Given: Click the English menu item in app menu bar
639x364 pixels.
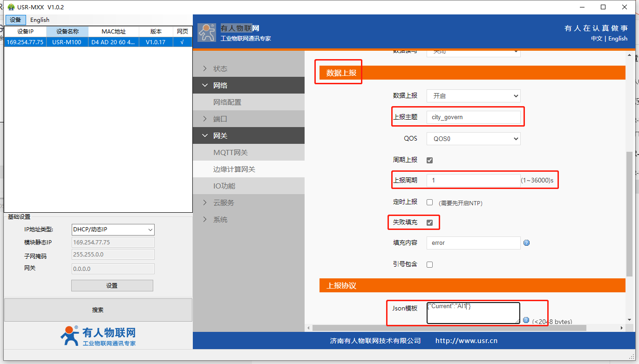Looking at the screenshot, I should (x=40, y=20).
